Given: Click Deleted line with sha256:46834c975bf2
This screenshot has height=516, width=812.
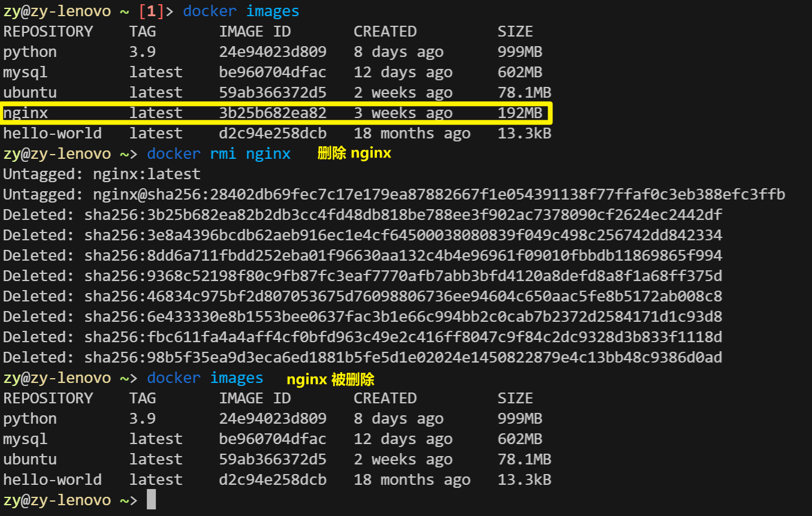Looking at the screenshot, I should pos(363,296).
